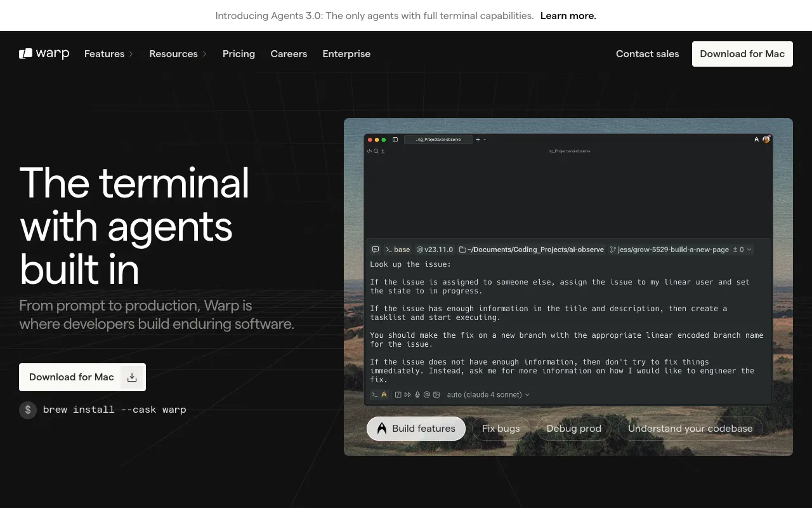Switch to the Fix bugs example

(x=501, y=429)
